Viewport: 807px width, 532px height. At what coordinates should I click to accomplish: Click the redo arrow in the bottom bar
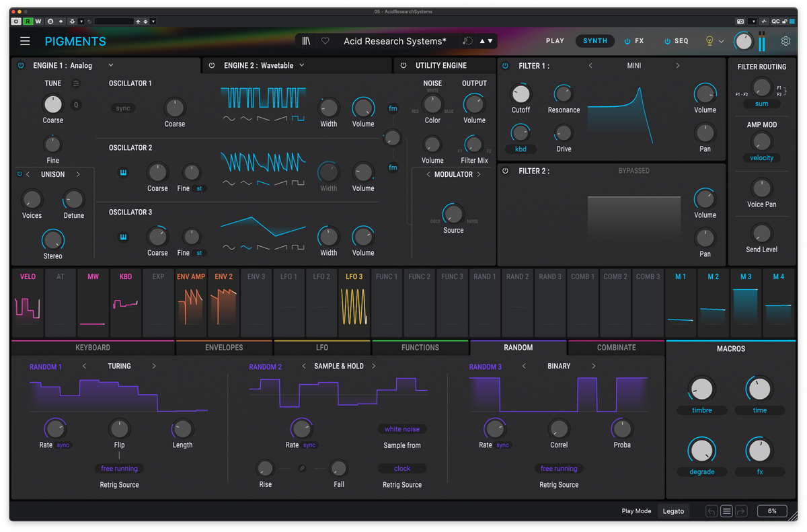pyautogui.click(x=741, y=511)
